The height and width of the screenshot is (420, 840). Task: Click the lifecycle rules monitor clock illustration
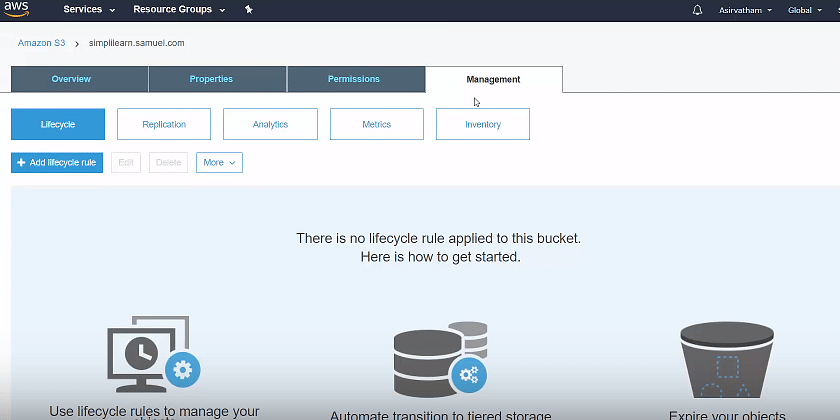154,355
